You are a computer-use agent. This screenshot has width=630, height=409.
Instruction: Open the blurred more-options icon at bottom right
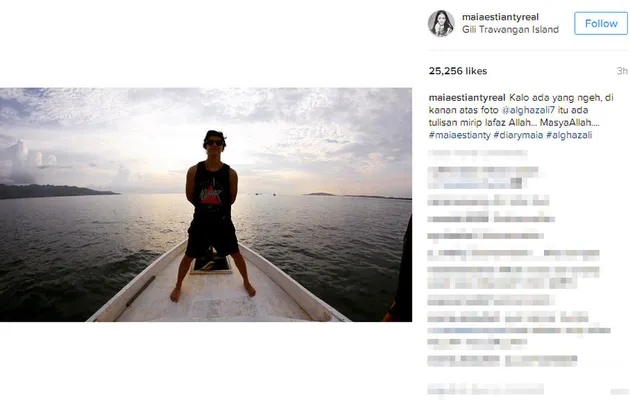click(x=619, y=391)
